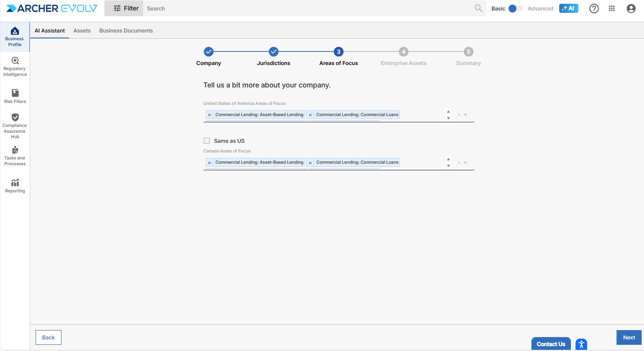Switch to the Assets tab
644x351 pixels.
(x=82, y=31)
